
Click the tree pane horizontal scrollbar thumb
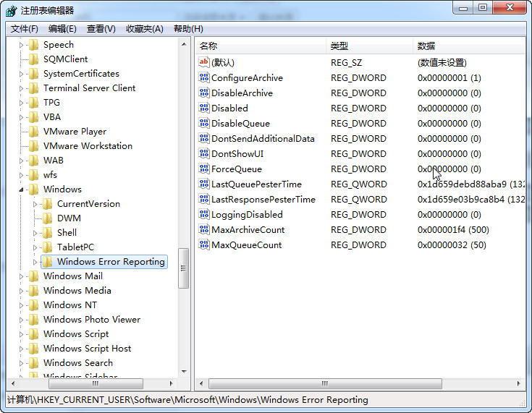[96, 383]
